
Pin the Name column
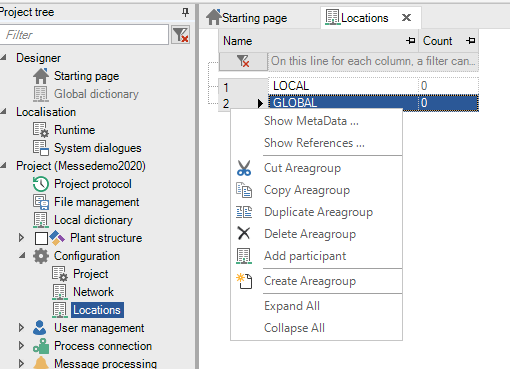pos(411,41)
